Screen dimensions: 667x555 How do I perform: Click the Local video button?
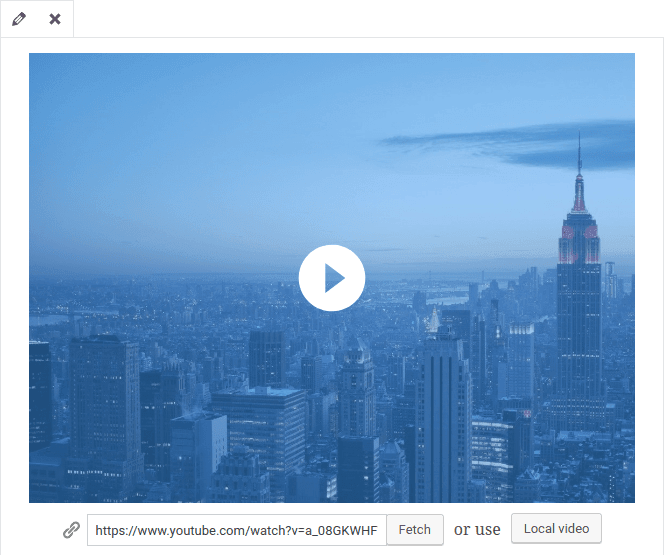pos(556,529)
